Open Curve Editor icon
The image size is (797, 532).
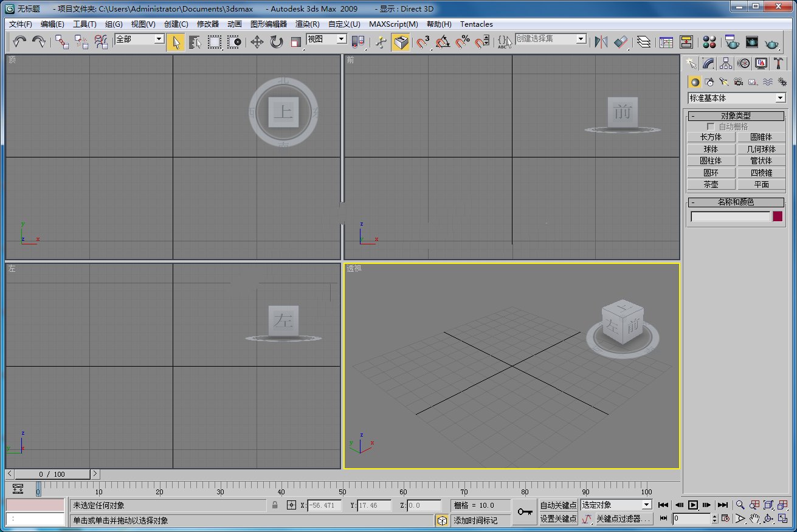click(666, 42)
